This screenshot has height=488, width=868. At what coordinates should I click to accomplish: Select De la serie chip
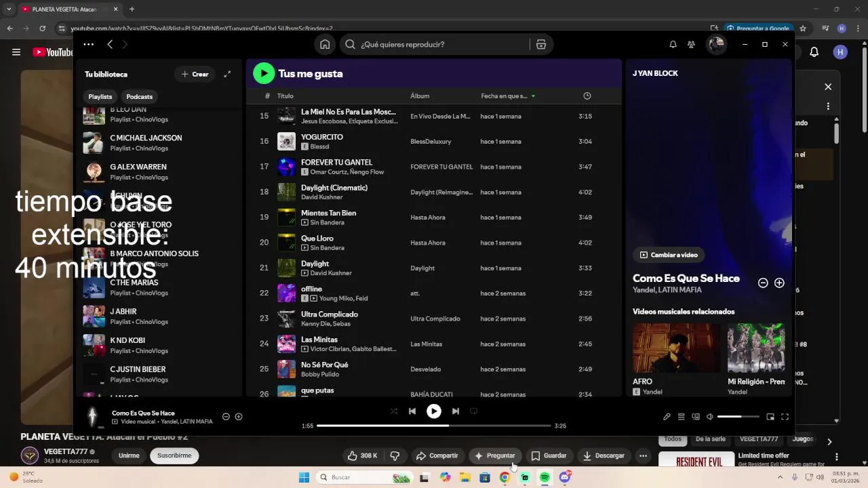click(710, 439)
